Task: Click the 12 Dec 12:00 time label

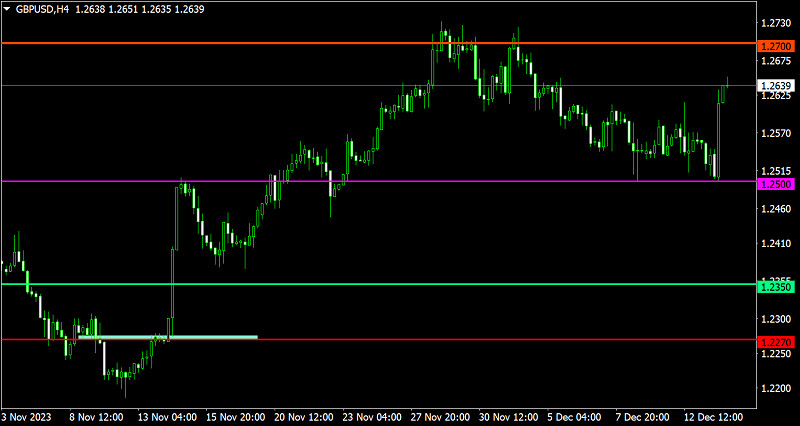Action: (x=714, y=416)
